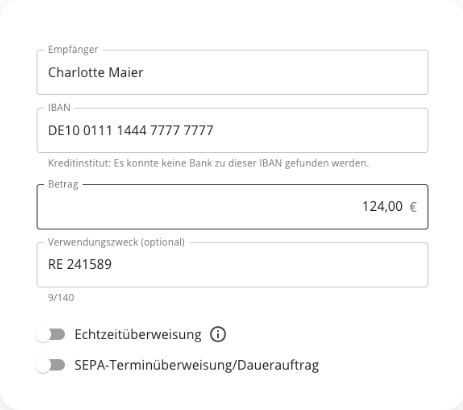Screen dimensions: 463x410
Task: Click the Betrag field label
Action: point(63,184)
